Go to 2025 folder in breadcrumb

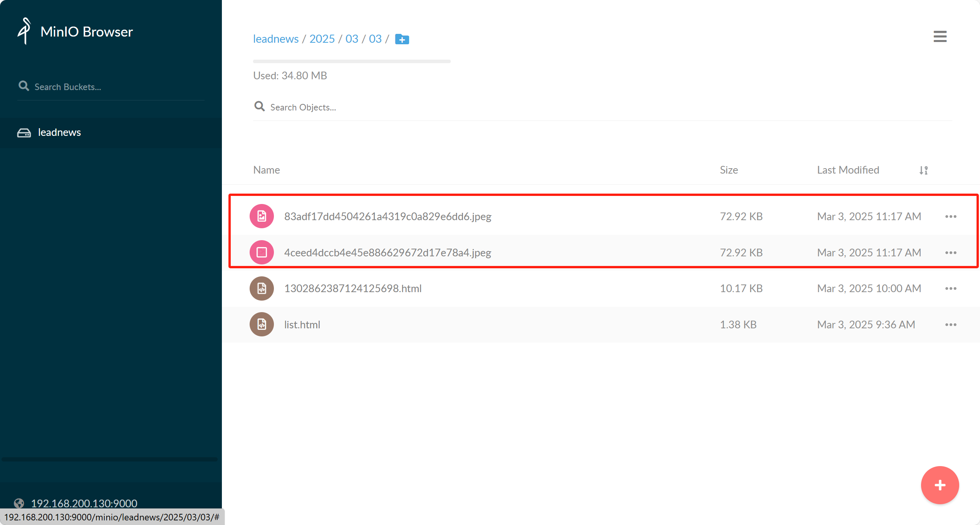pyautogui.click(x=322, y=39)
